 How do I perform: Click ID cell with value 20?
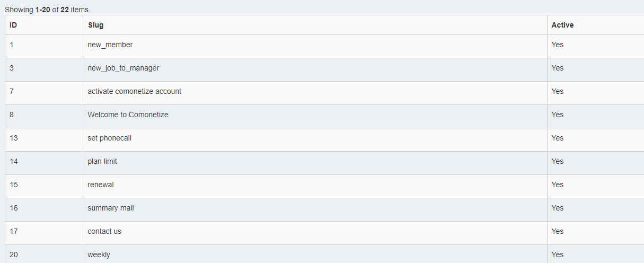point(44,254)
